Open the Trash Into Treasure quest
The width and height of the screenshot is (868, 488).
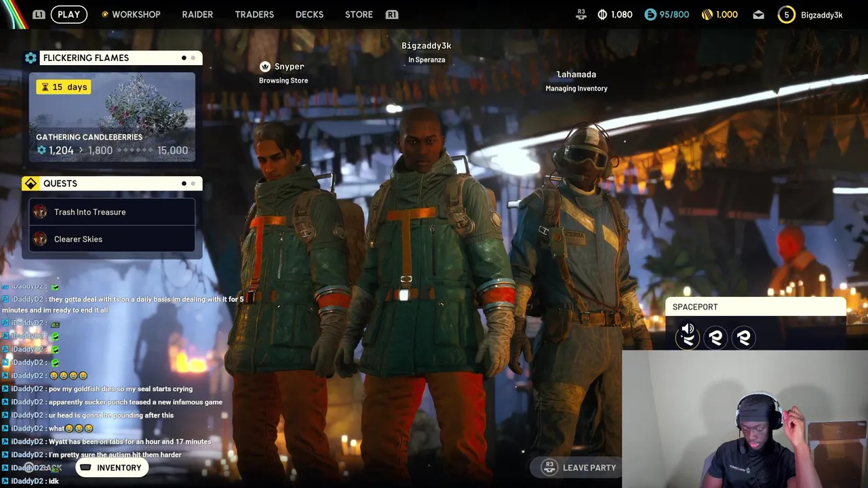(112, 212)
